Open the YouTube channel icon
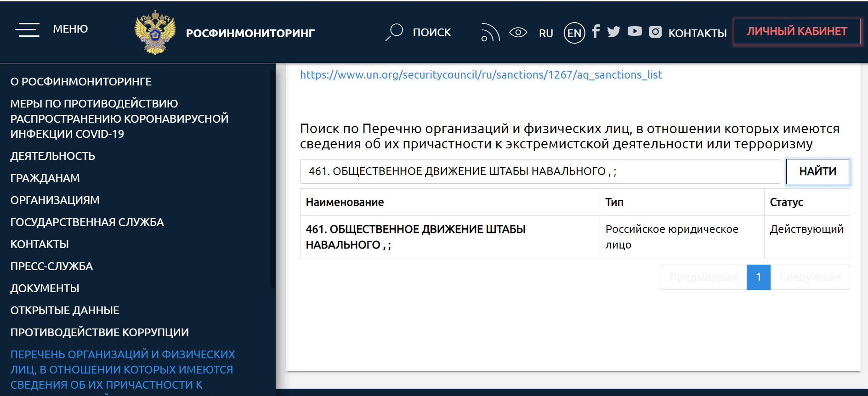Screen dimensions: 868x396 [635, 31]
